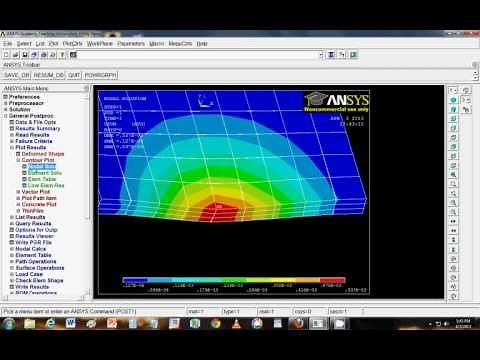Open Data & File Opts item
This screenshot has width=480, height=360.
click(36, 122)
